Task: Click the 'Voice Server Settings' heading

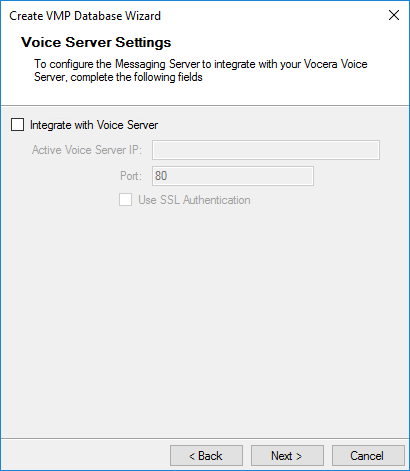Action: click(x=96, y=42)
